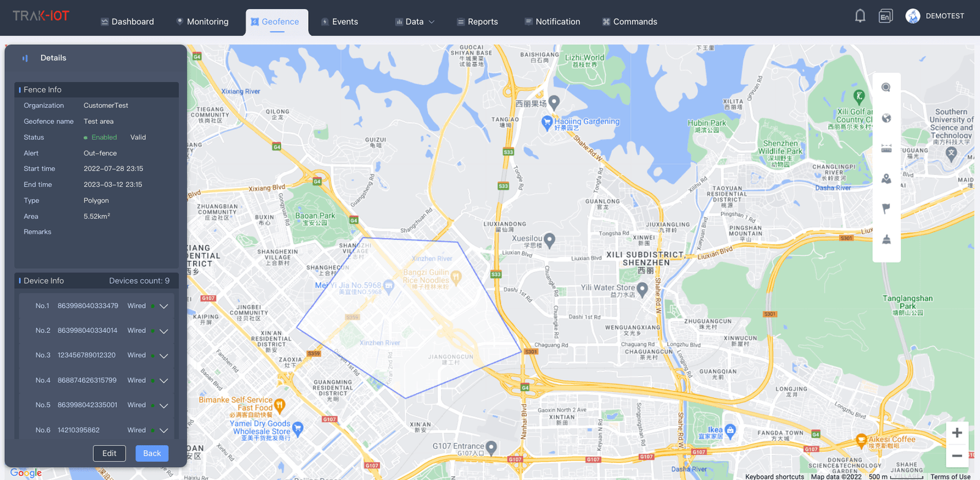
Task: Open the Reports tab
Action: 477,21
